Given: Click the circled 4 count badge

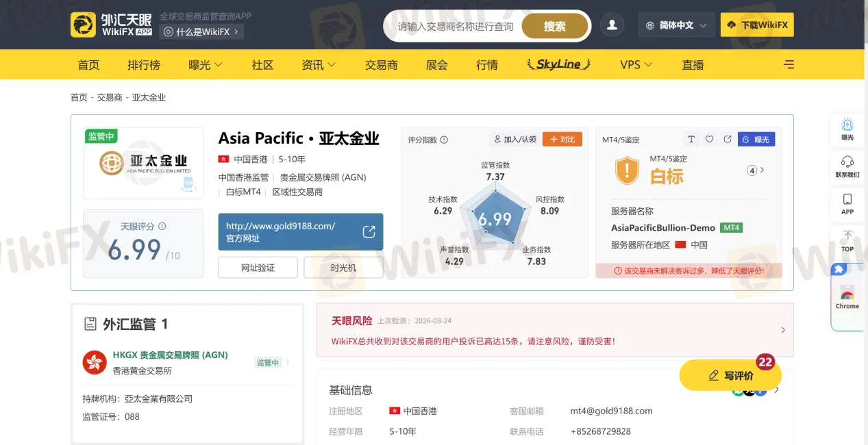Looking at the screenshot, I should tap(752, 170).
